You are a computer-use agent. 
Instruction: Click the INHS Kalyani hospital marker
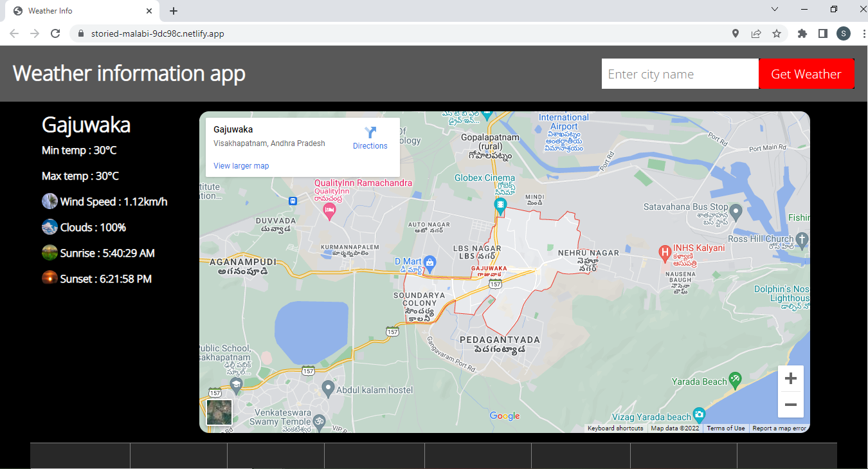tap(665, 253)
